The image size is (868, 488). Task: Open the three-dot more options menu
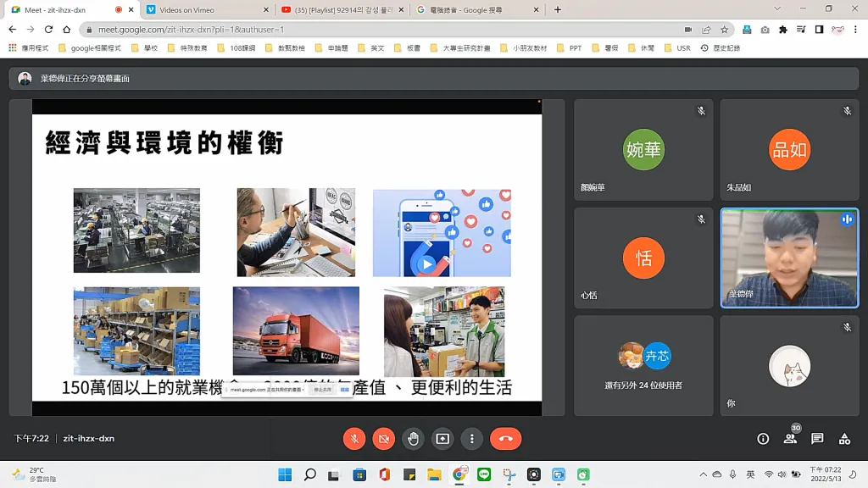[x=471, y=438]
